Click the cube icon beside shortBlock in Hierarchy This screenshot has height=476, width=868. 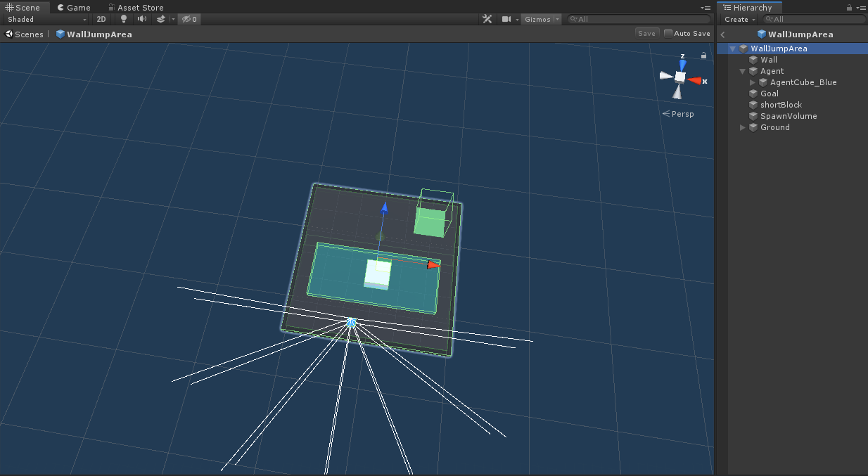(753, 105)
